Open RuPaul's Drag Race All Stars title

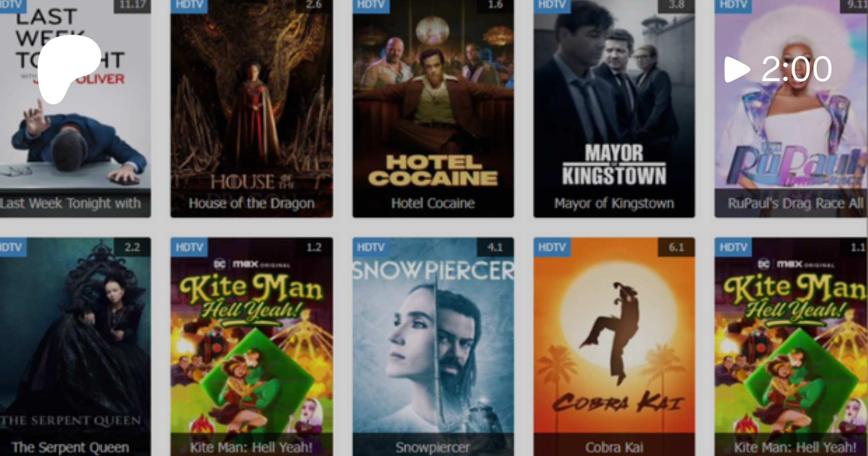click(796, 203)
